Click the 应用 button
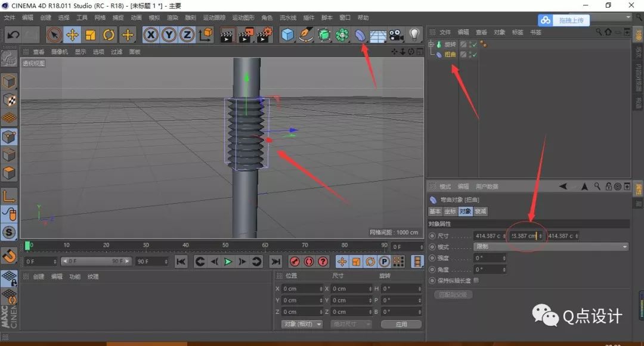This screenshot has height=346, width=644. click(401, 323)
